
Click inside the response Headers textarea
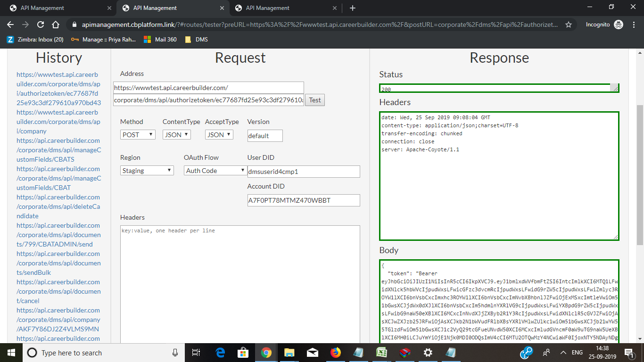[x=499, y=176]
